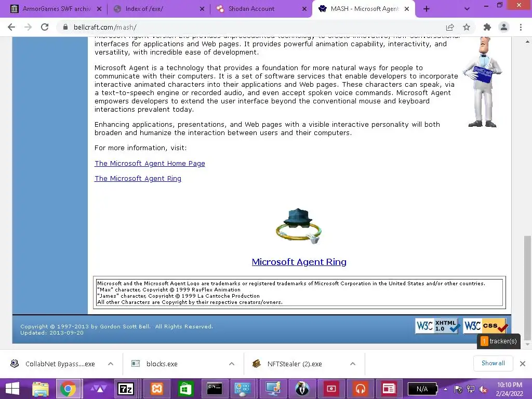Expand the tab search chevron
The image size is (532, 399).
pos(467,9)
